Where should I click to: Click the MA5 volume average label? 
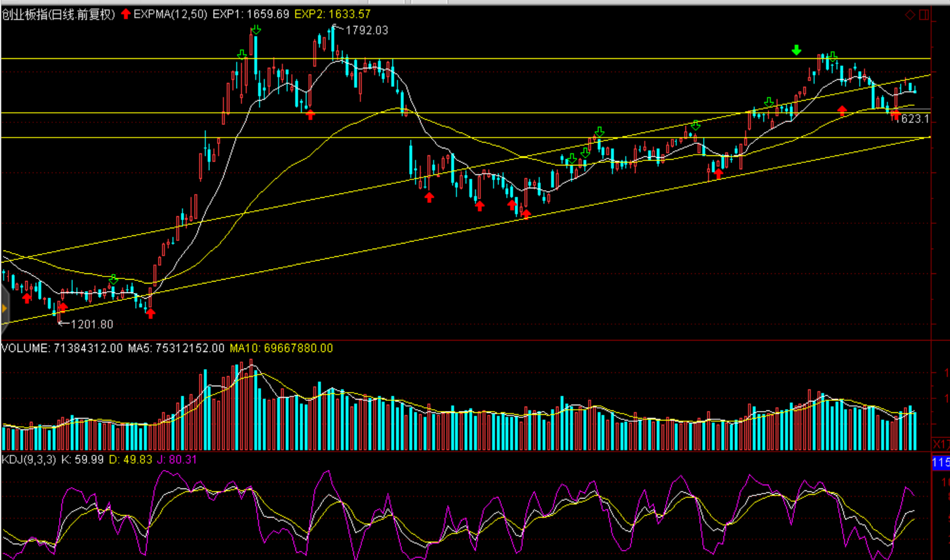[x=176, y=348]
